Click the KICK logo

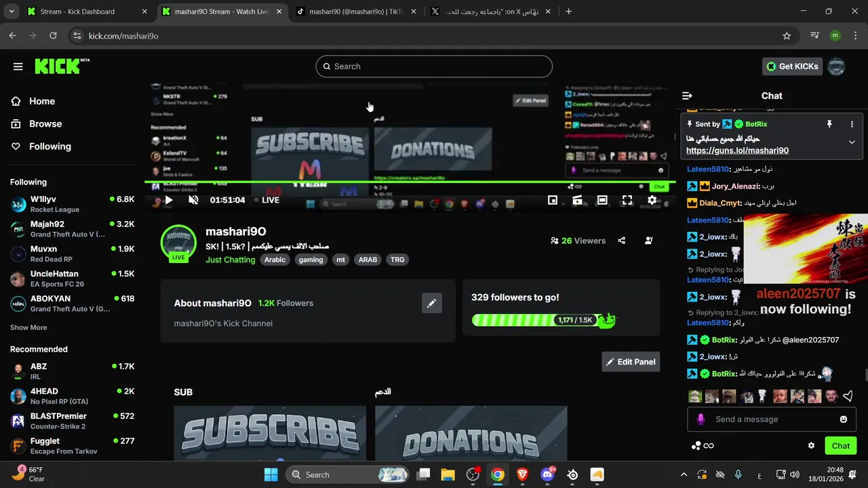coord(62,66)
